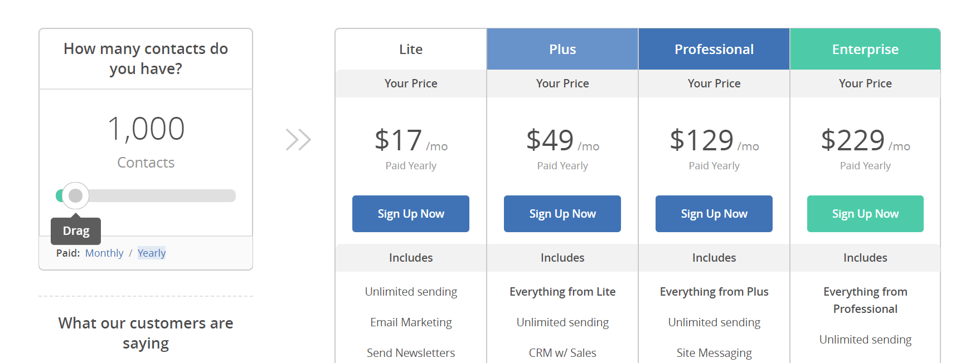980x363 pixels.
Task: Click the Email Marketing feature link
Action: (411, 322)
